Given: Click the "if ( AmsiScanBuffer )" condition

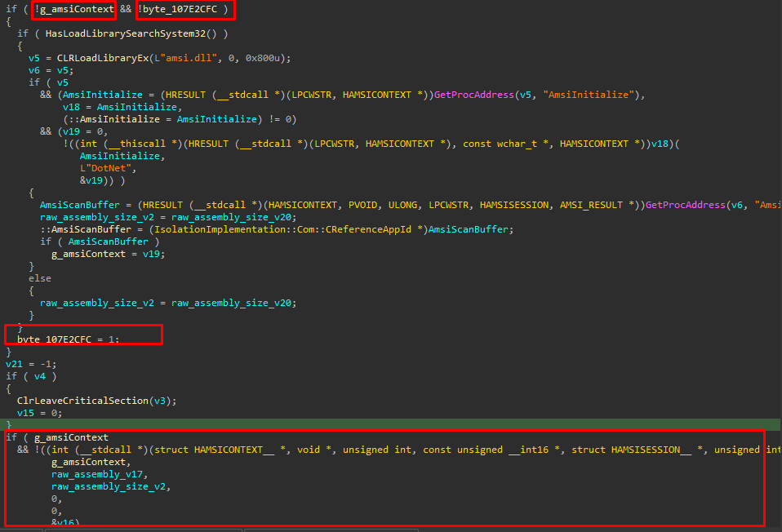Looking at the screenshot, I should pyautogui.click(x=100, y=242).
